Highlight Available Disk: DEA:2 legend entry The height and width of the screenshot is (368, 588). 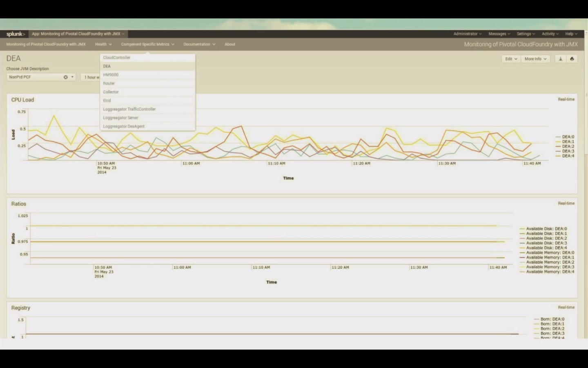543,238
